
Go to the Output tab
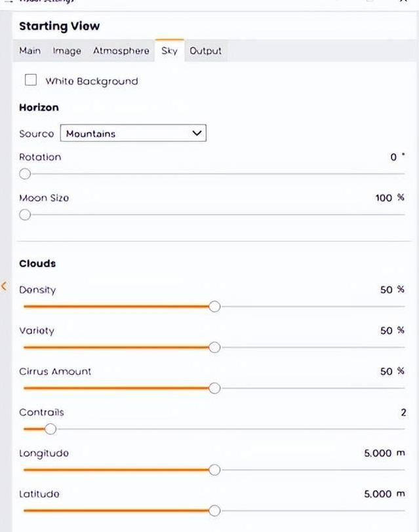coord(205,51)
